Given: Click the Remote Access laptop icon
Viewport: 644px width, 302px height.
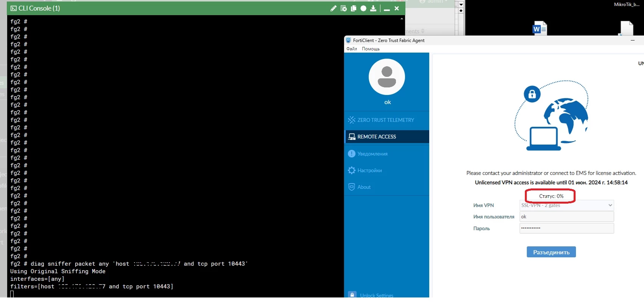Looking at the screenshot, I should click(352, 137).
